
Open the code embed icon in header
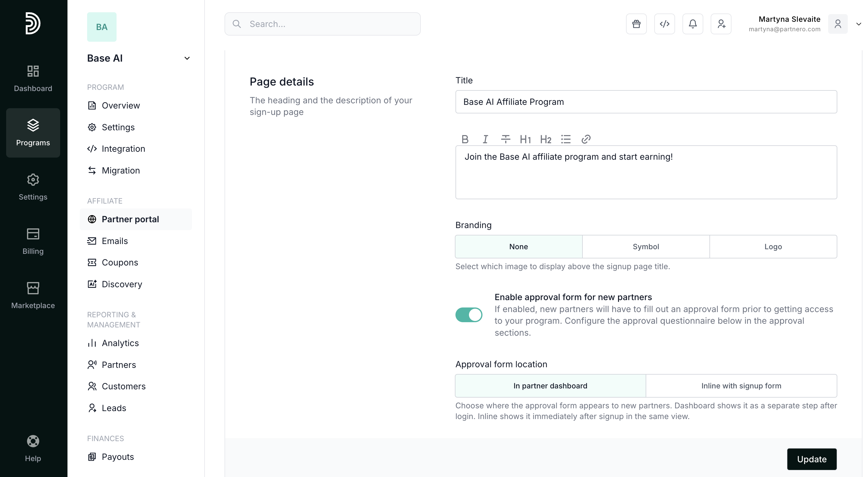click(x=664, y=24)
